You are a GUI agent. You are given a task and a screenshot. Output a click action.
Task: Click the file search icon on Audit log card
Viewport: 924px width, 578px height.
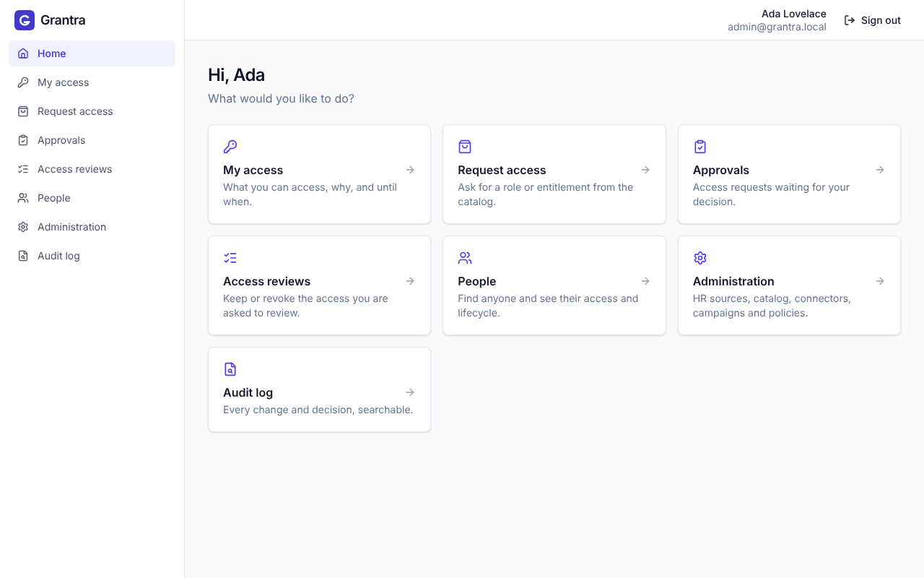coord(230,369)
